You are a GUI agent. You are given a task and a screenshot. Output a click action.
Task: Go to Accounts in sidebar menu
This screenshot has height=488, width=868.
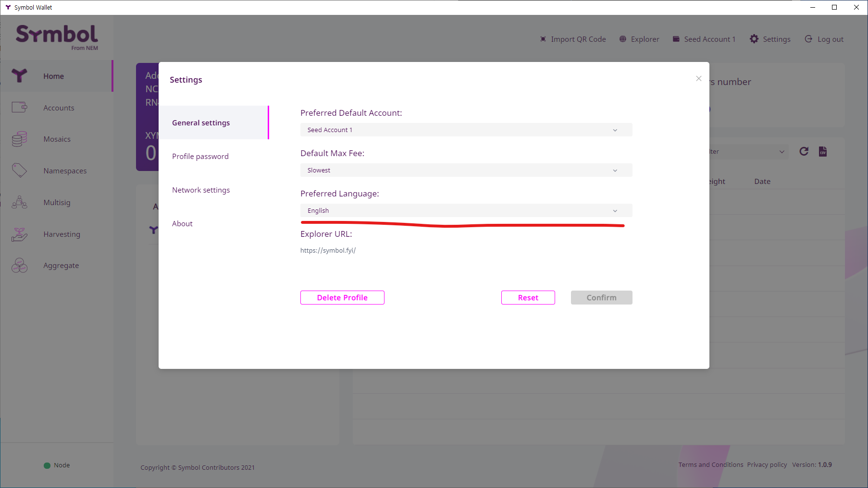click(x=59, y=108)
